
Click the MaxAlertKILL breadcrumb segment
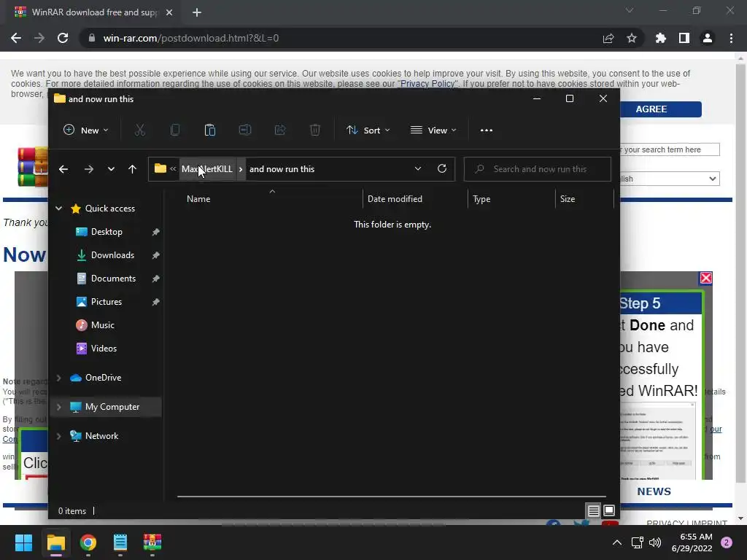tap(207, 169)
